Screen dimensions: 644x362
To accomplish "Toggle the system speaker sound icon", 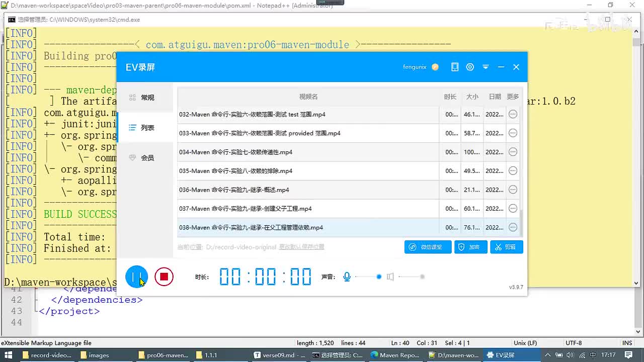I will [390, 277].
